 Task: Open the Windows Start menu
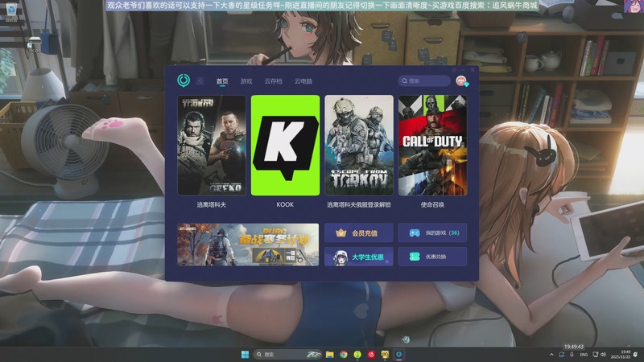click(246, 354)
